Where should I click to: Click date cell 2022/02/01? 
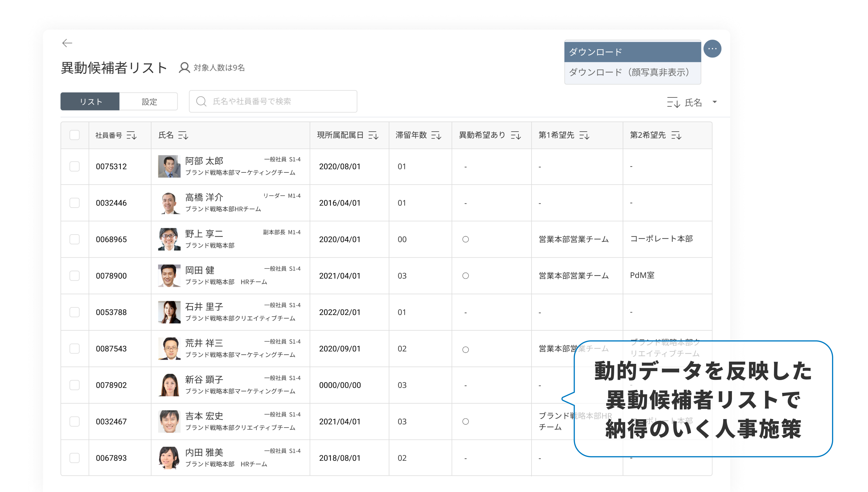tap(339, 312)
